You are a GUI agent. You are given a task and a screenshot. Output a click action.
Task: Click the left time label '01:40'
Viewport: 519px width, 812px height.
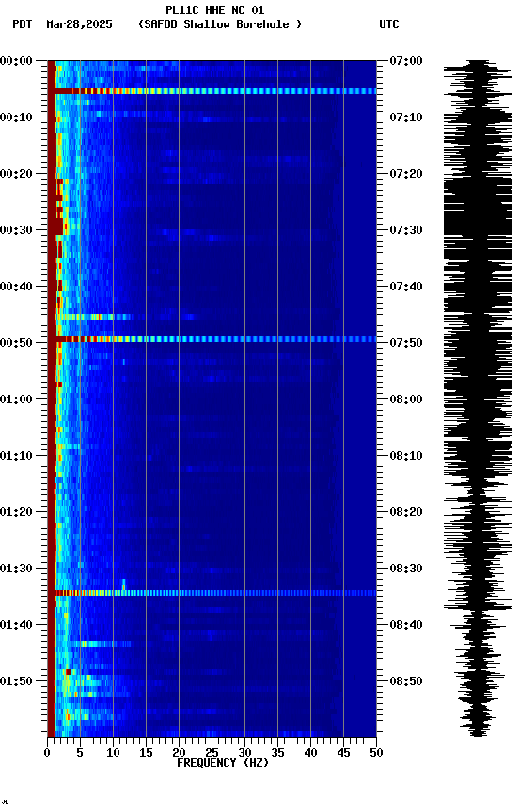[x=16, y=625]
